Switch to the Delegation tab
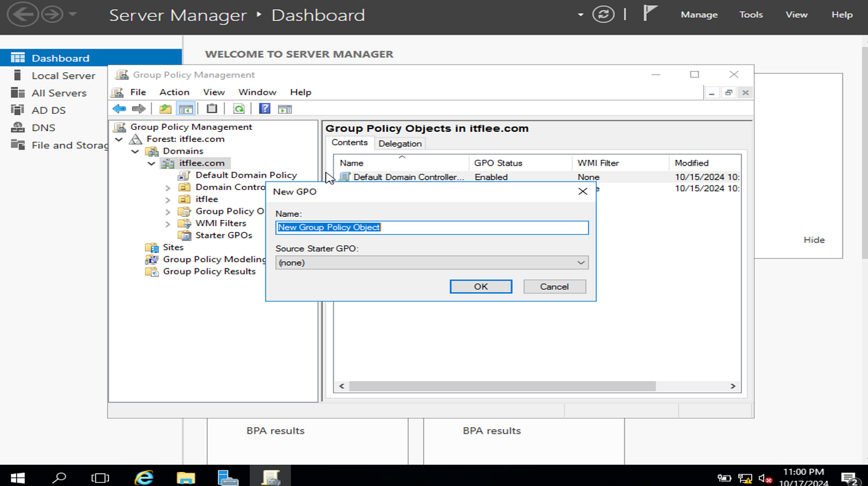The image size is (868, 486). tap(400, 143)
